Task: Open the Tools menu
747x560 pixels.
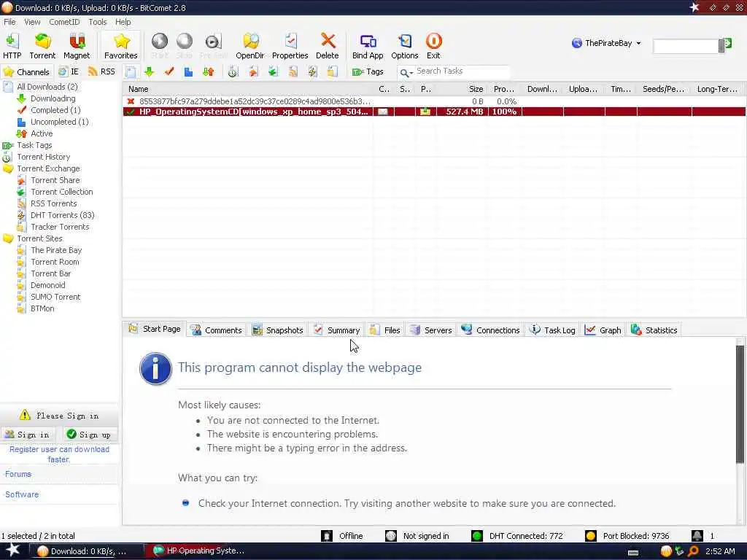Action: pos(98,22)
